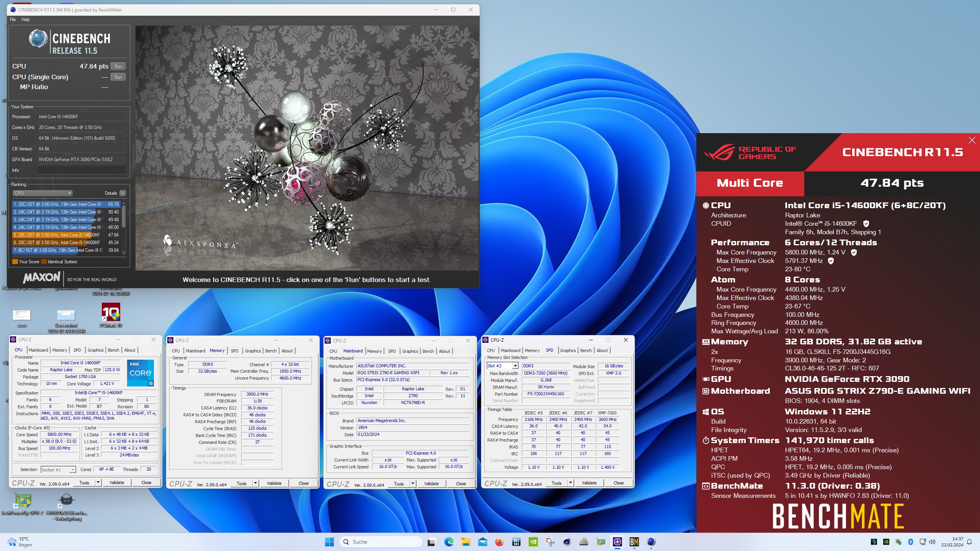Open the Help menu in Cinebench

(x=25, y=20)
